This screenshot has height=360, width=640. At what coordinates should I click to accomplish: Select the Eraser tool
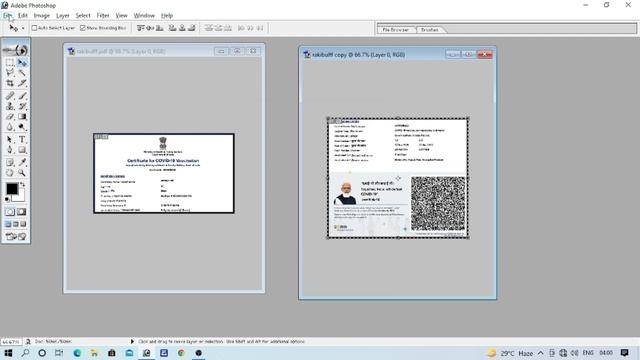10,117
